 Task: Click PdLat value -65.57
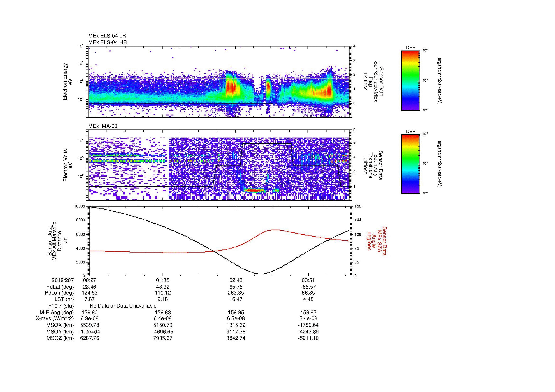pyautogui.click(x=308, y=287)
